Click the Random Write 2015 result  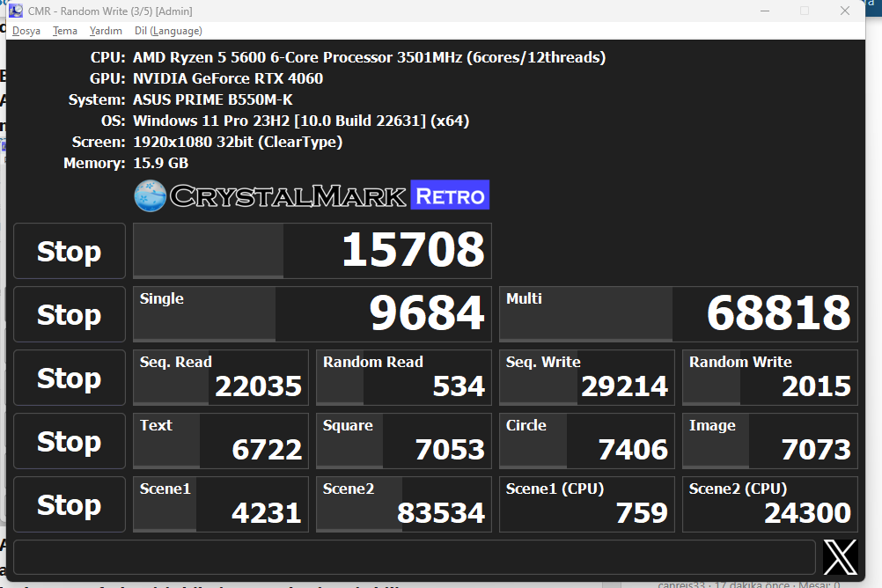pyautogui.click(x=770, y=379)
